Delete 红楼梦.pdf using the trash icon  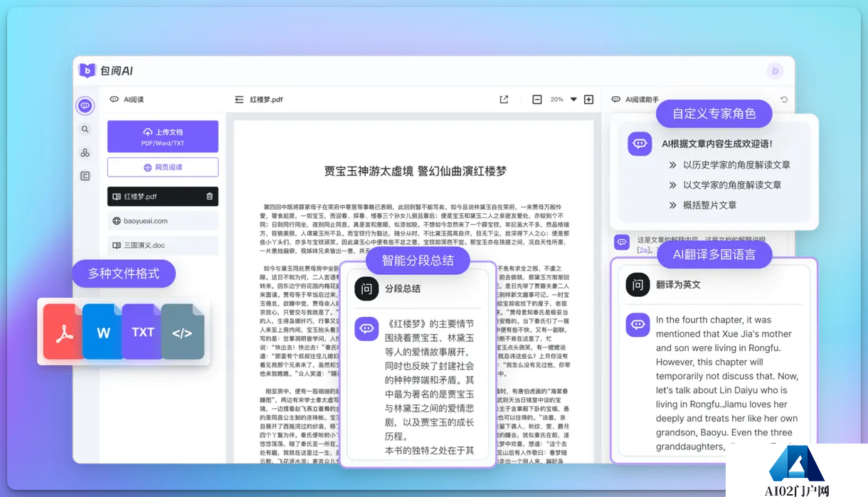[x=209, y=197]
